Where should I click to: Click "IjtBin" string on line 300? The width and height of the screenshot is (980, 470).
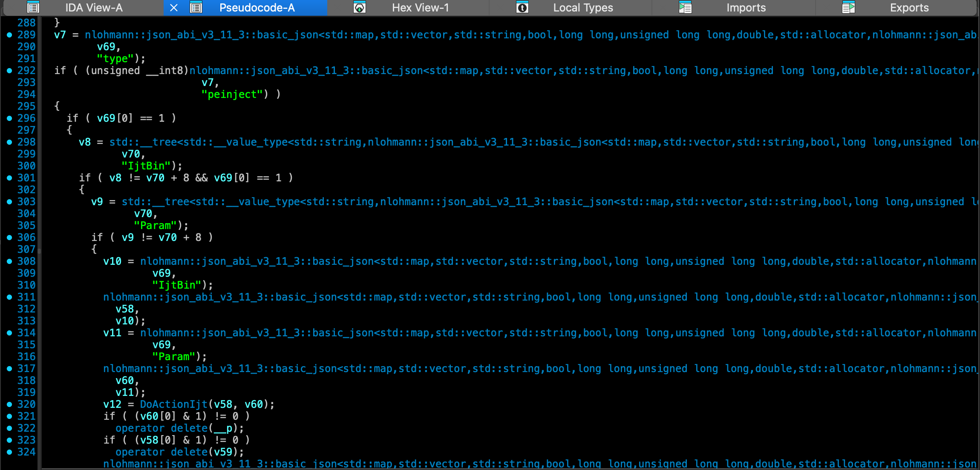coord(146,166)
